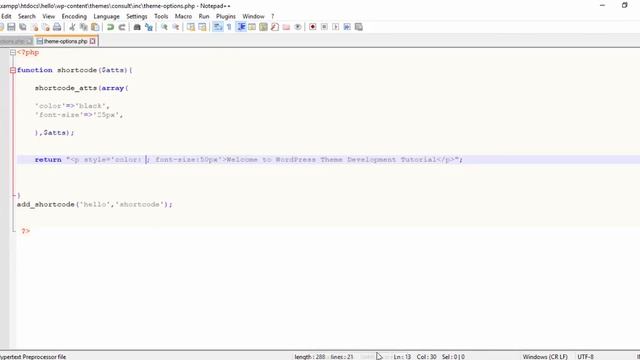Toggle synchronized horizontal scrolling
The width and height of the screenshot is (640, 360).
[x=202, y=27]
